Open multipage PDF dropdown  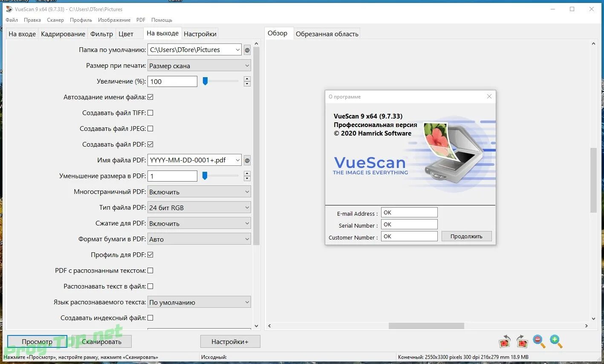point(199,192)
